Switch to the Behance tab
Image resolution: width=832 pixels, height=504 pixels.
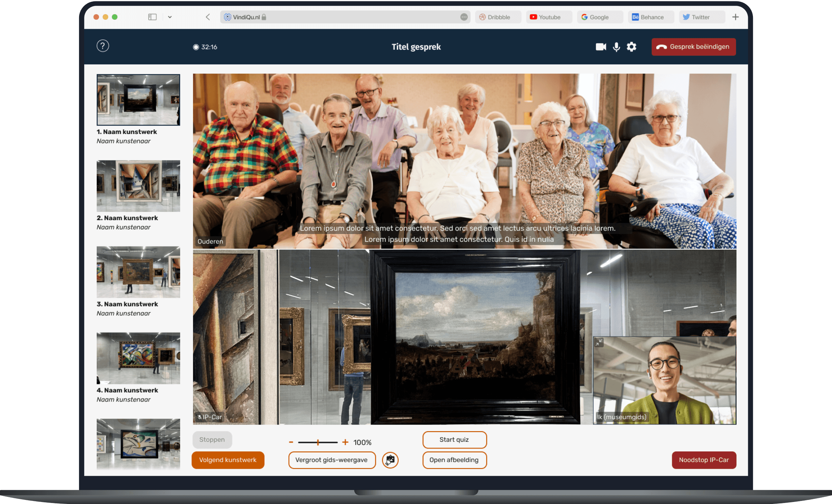[x=650, y=17]
